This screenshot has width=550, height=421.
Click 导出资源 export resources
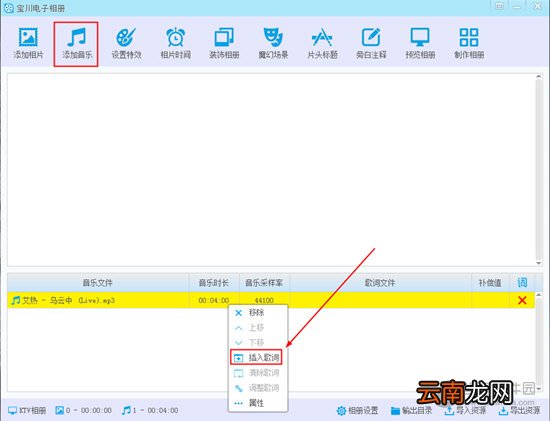pyautogui.click(x=519, y=410)
